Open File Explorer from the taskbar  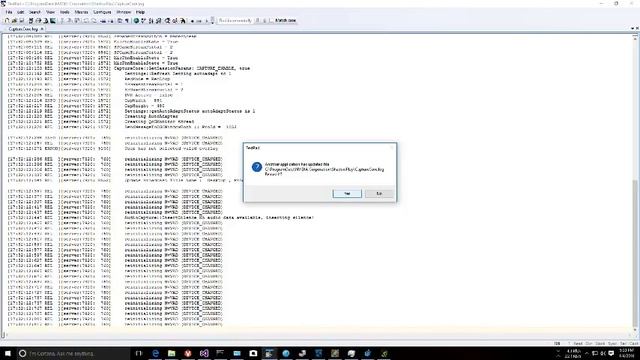coord(171,353)
